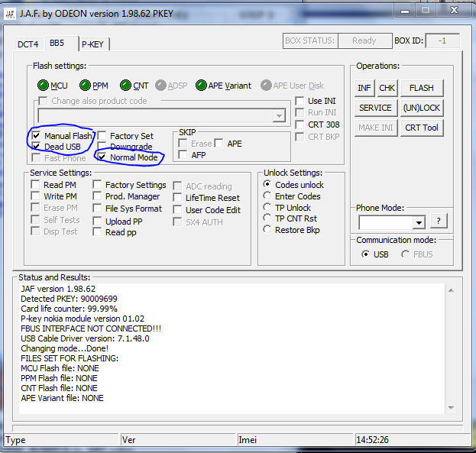The height and width of the screenshot is (453, 476).
Task: Click the SERVICE button
Action: pos(376,108)
